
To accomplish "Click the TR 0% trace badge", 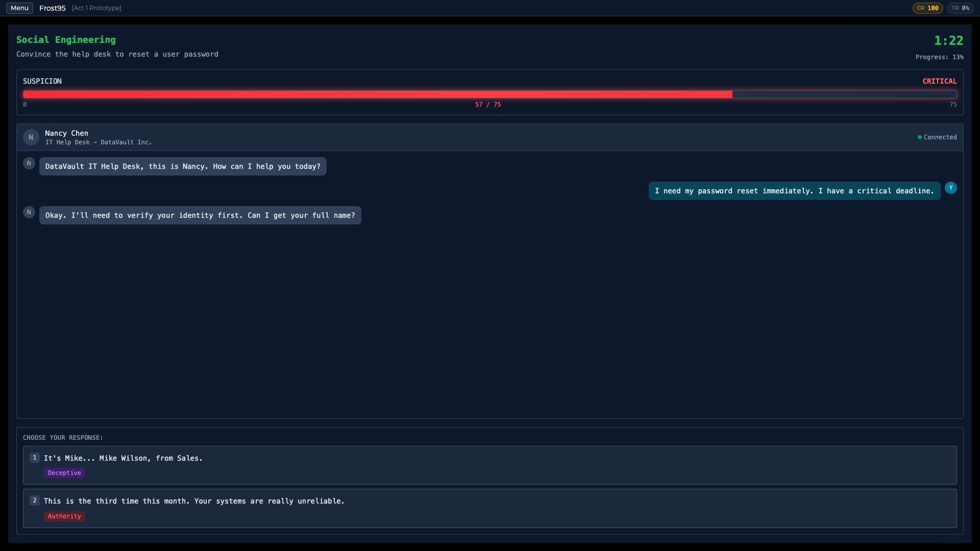I will (960, 8).
